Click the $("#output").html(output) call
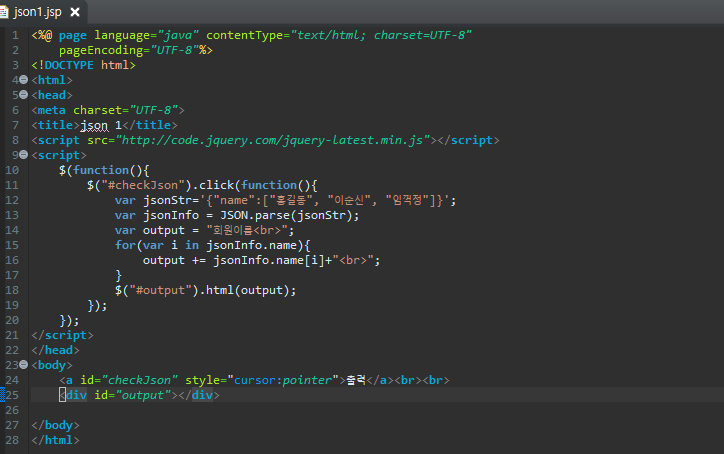This screenshot has width=724, height=454. click(205, 290)
